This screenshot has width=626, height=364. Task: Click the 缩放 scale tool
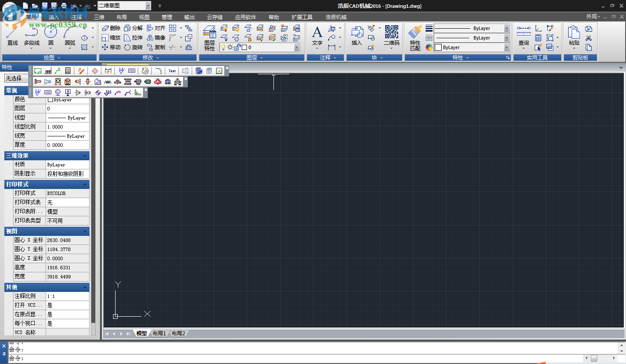[111, 37]
